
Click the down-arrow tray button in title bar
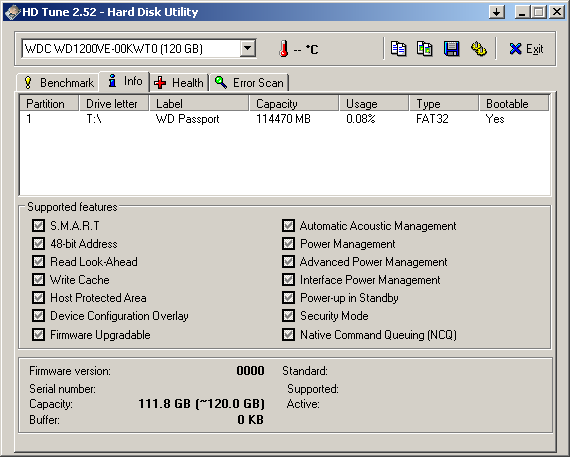point(497,12)
